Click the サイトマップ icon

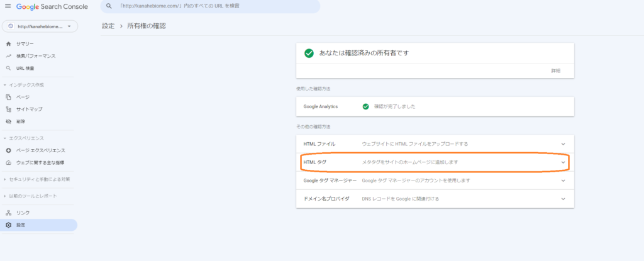click(8, 109)
